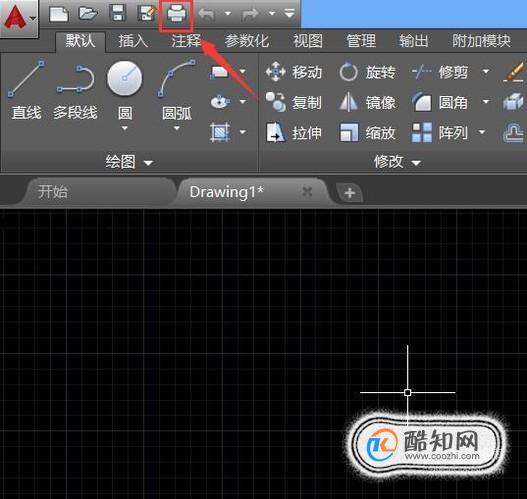Switch to the Start (开始) file tab
527x499 pixels.
(x=53, y=192)
